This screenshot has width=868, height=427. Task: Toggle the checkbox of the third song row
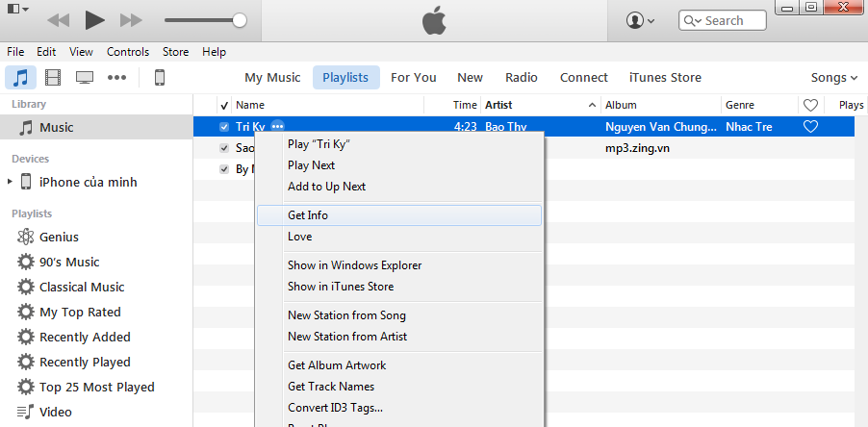tap(224, 169)
